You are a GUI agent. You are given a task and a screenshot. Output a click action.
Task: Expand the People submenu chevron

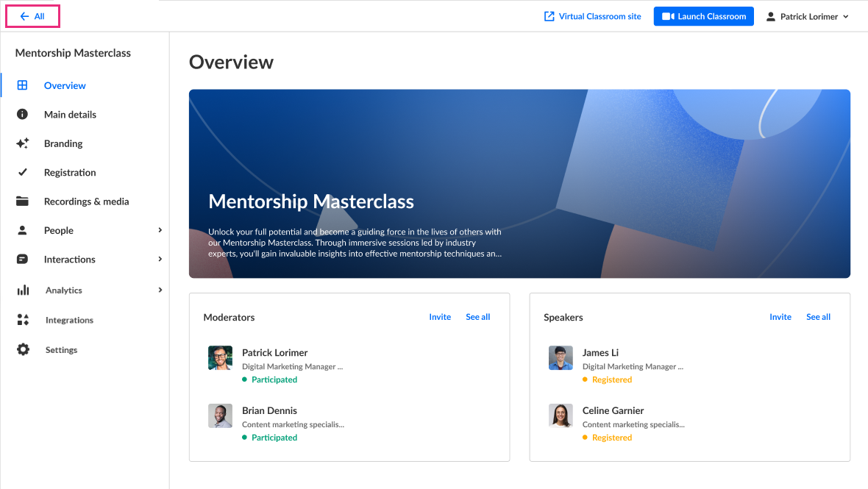coord(160,230)
